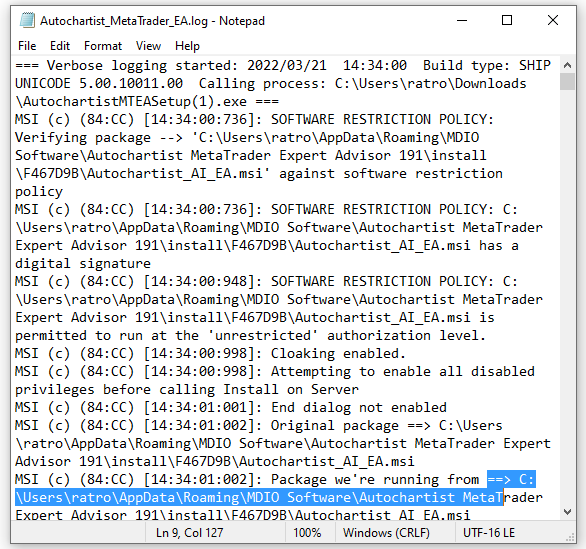The height and width of the screenshot is (549, 586).
Task: Click the scroll up arrow
Action: [567, 65]
